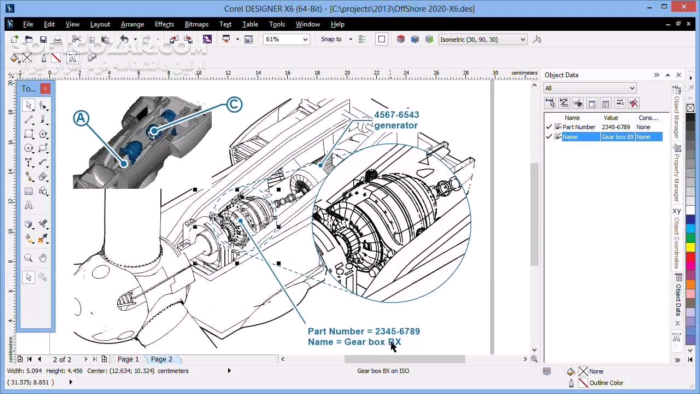Select the 2-point line tool in toolbox

29,120
